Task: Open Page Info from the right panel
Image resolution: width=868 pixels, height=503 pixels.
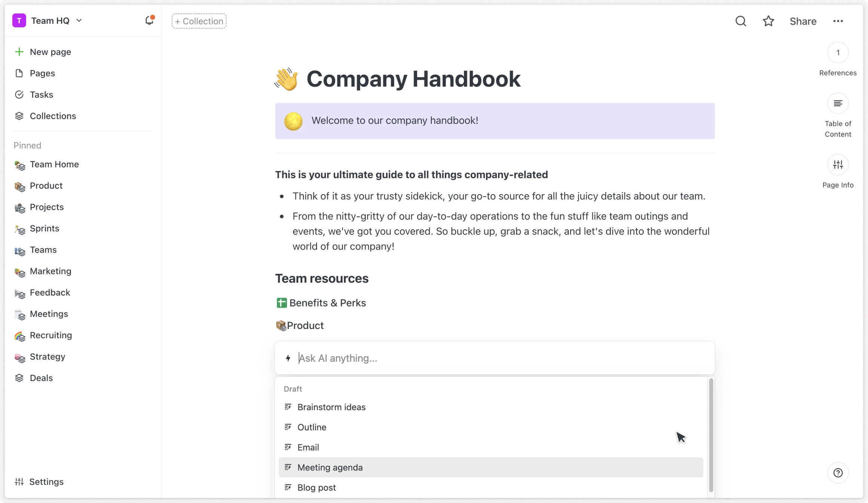Action: (x=838, y=165)
